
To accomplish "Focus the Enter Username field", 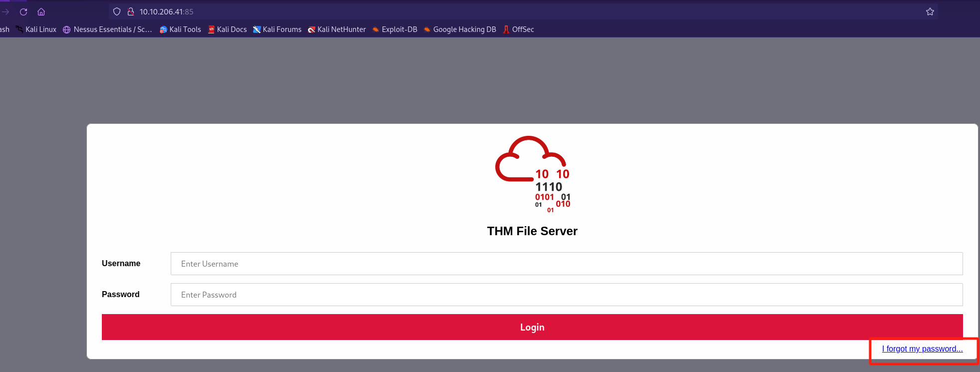I will point(566,264).
